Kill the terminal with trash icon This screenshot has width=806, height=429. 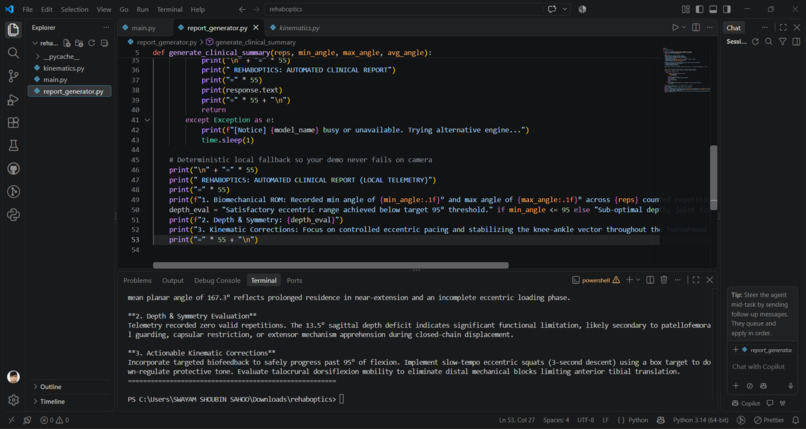click(664, 280)
